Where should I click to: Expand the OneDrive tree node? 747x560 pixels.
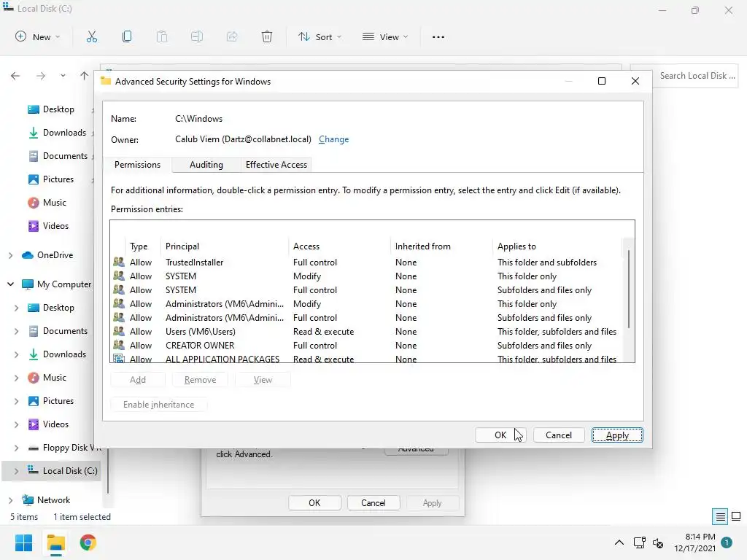(10, 256)
